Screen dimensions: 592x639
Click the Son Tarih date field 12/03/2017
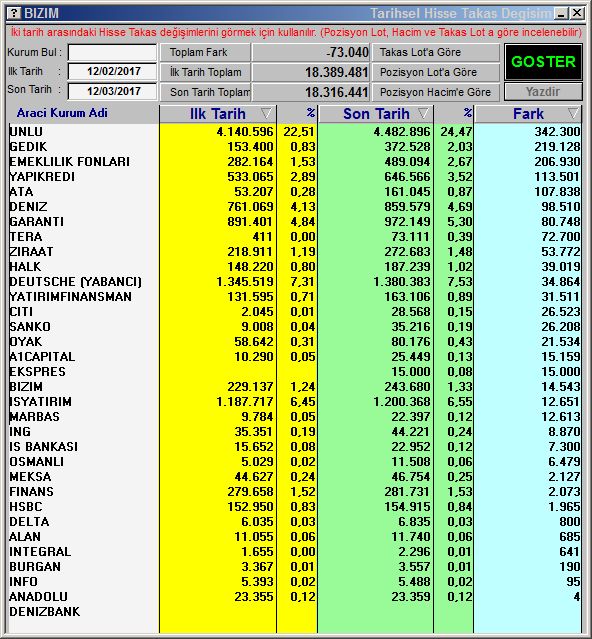click(112, 91)
